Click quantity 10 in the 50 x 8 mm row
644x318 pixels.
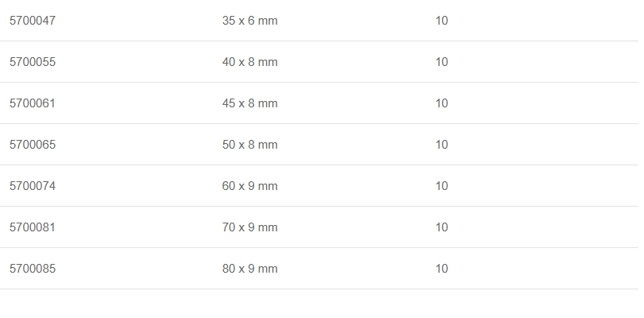[442, 145]
